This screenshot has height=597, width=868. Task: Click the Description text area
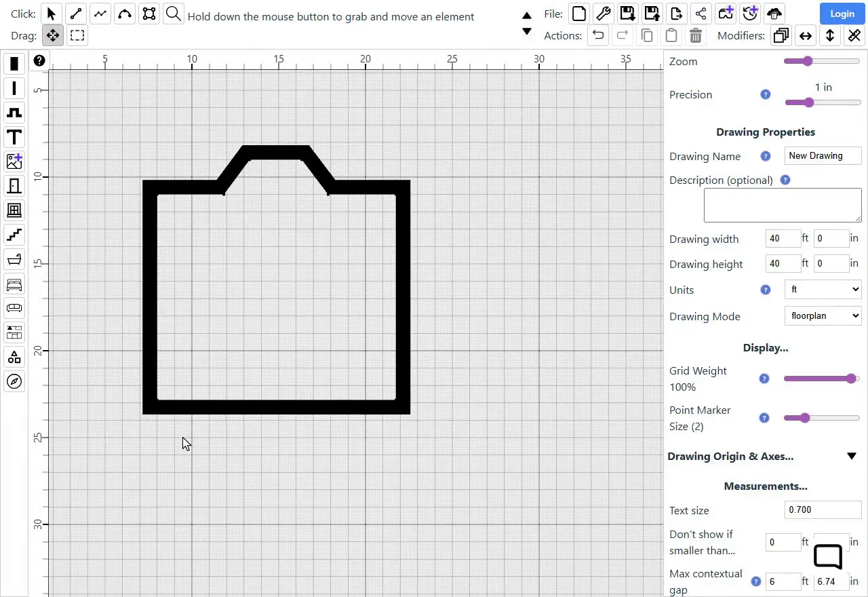click(x=783, y=206)
